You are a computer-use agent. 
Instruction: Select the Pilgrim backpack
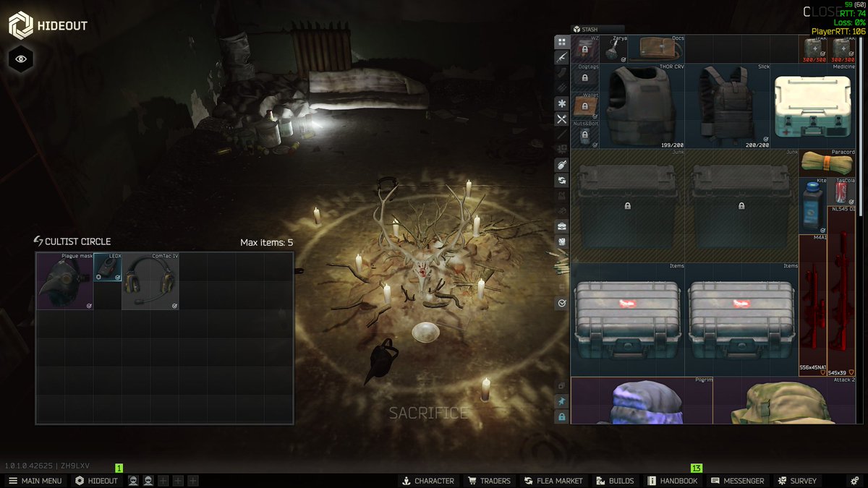pos(642,400)
